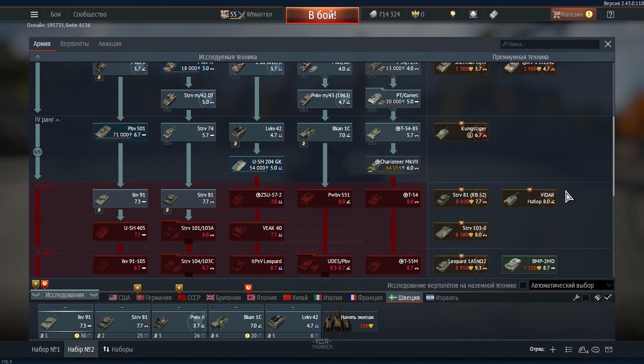The width and height of the screenshot is (644, 364).
Task: Open the inventory ticket icon
Action: pos(493,14)
